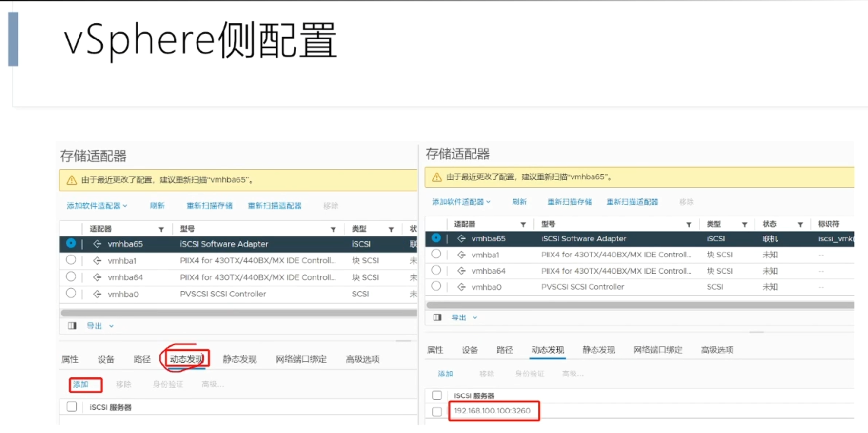868x433 pixels.
Task: Open 高级选项 tab in right panel
Action: [x=717, y=350]
